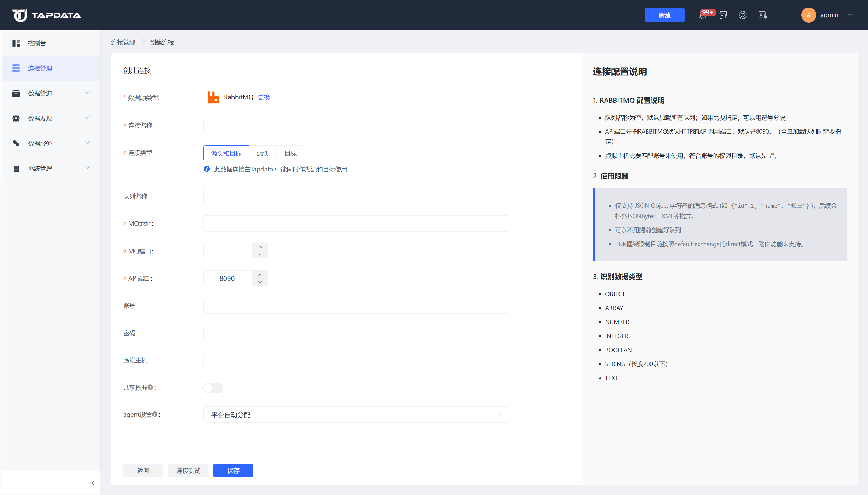The height and width of the screenshot is (495, 868).
Task: Click the MQ地址 input field
Action: pyautogui.click(x=356, y=224)
